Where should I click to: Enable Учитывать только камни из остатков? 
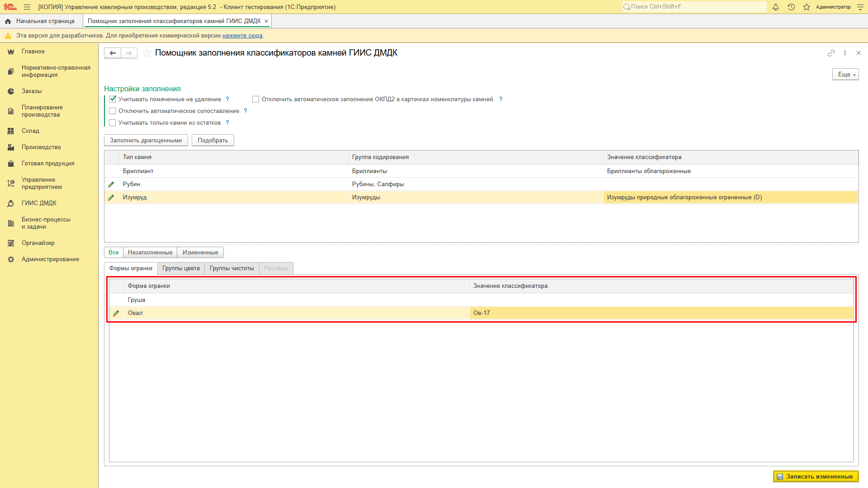(x=113, y=122)
